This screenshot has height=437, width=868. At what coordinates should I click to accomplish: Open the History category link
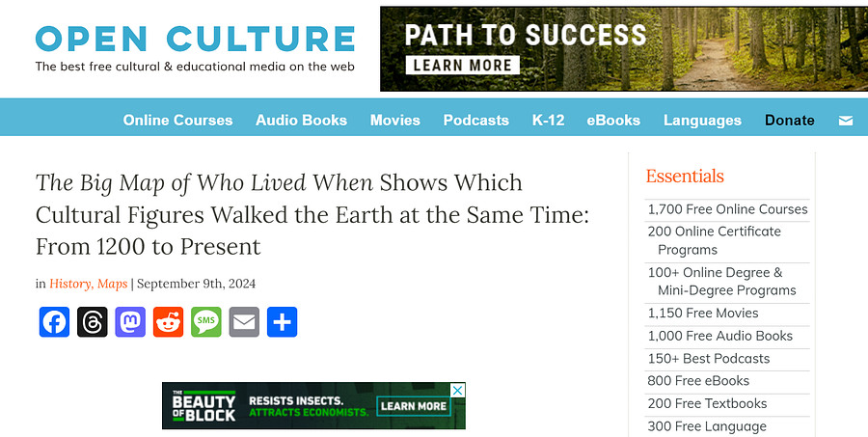coord(70,284)
